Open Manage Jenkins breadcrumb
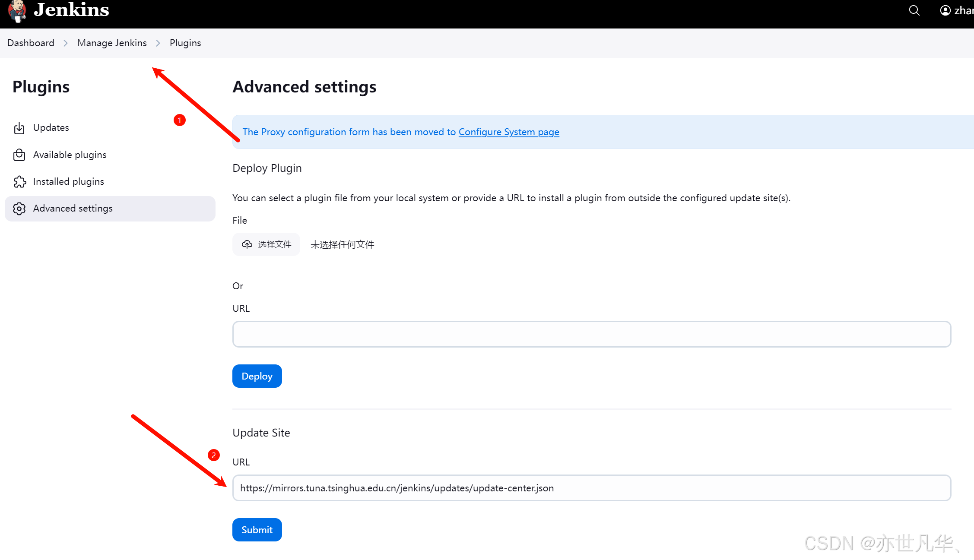The width and height of the screenshot is (974, 560). [x=112, y=43]
